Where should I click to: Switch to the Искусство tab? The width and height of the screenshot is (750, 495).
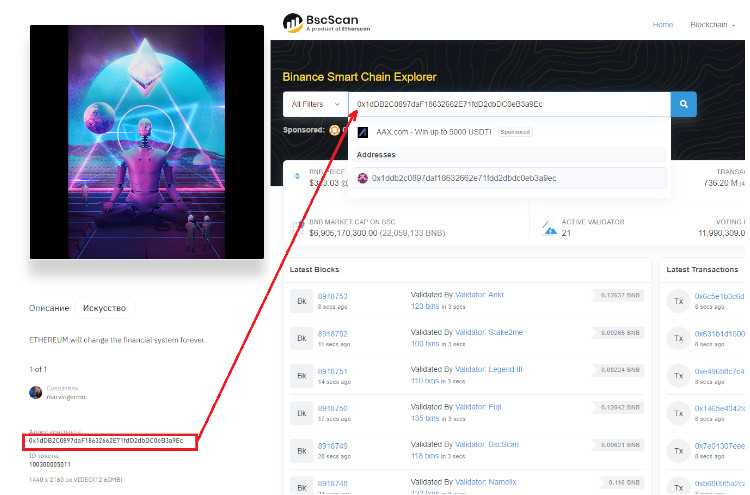104,308
